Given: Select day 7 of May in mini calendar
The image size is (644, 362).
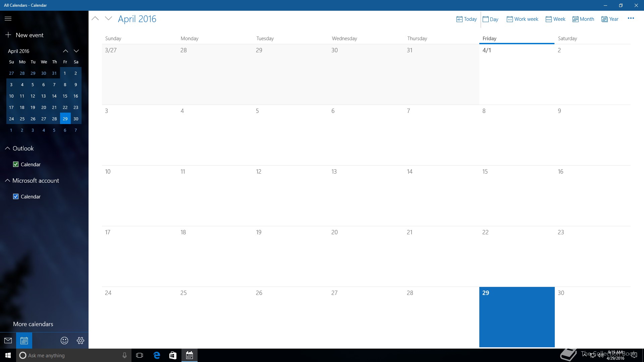Looking at the screenshot, I should (76, 130).
